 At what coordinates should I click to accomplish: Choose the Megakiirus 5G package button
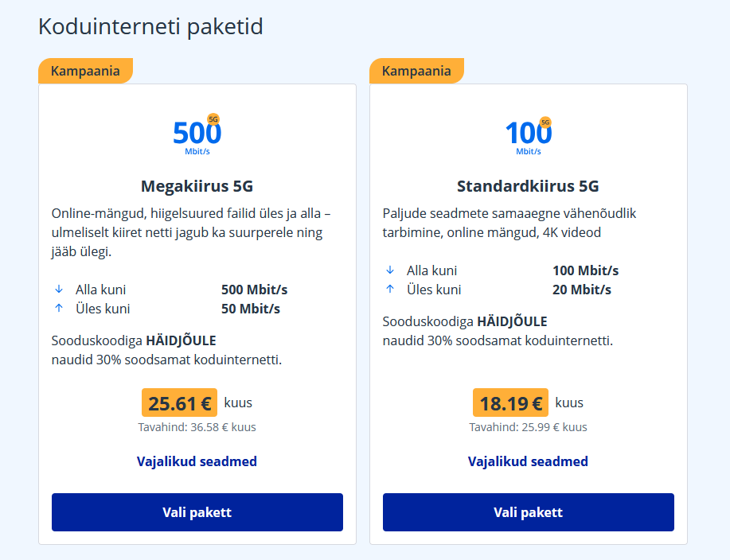tap(197, 512)
